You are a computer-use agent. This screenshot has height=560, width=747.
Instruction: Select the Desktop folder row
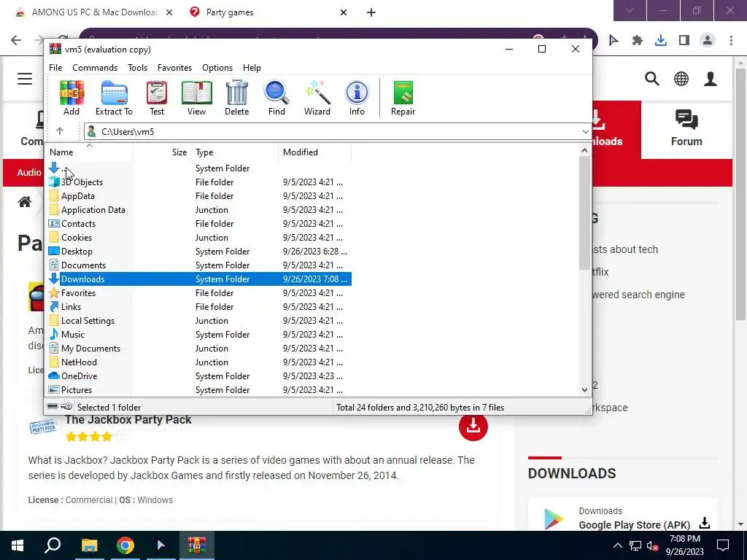[198, 251]
